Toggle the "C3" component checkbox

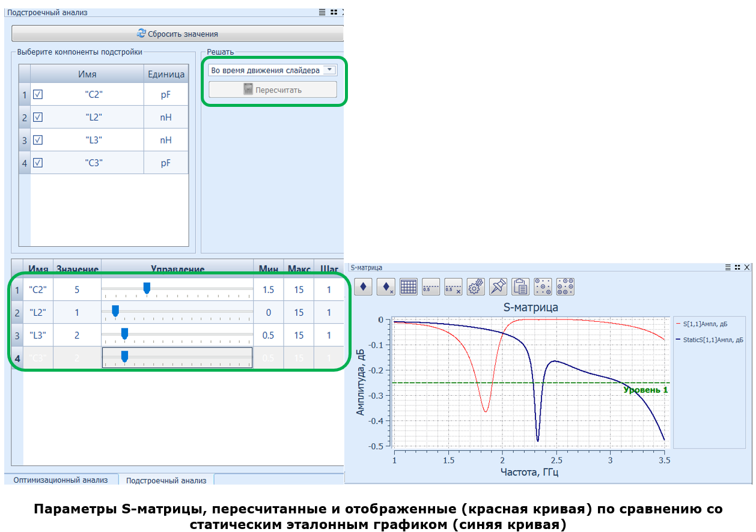38,162
